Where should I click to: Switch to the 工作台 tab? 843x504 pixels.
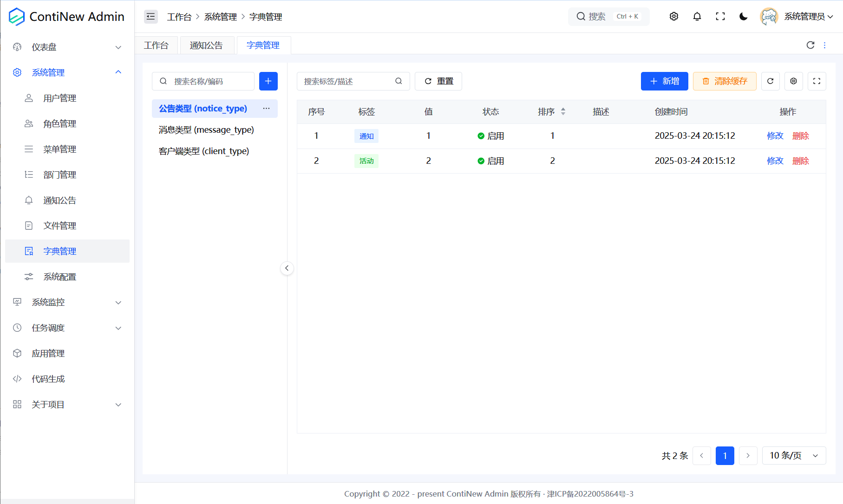[x=156, y=45]
